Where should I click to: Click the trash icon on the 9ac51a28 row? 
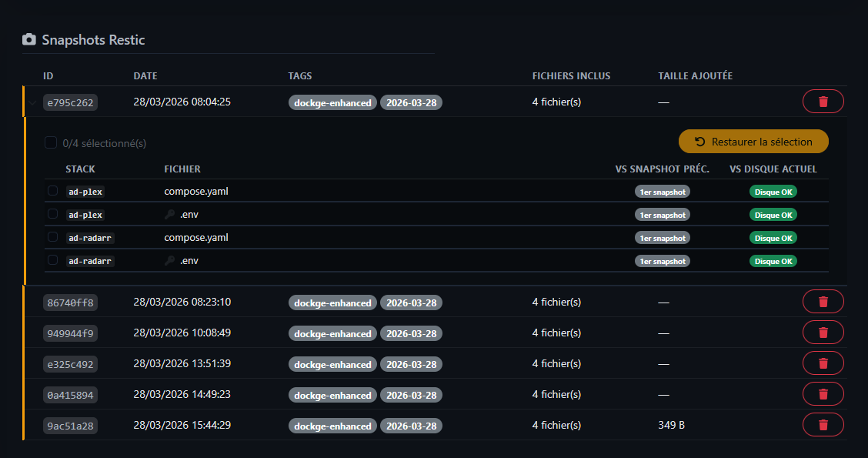click(823, 425)
